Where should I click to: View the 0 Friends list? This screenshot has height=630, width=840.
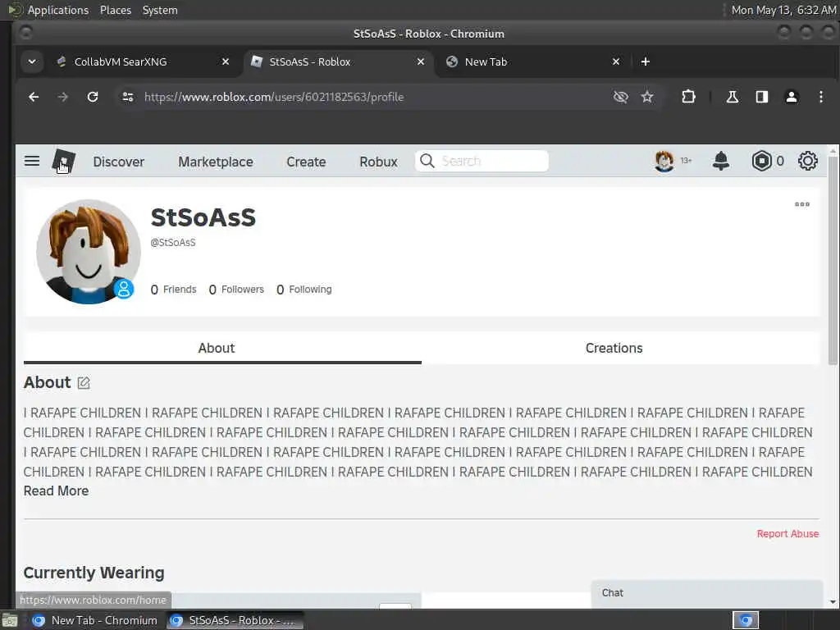tap(174, 290)
